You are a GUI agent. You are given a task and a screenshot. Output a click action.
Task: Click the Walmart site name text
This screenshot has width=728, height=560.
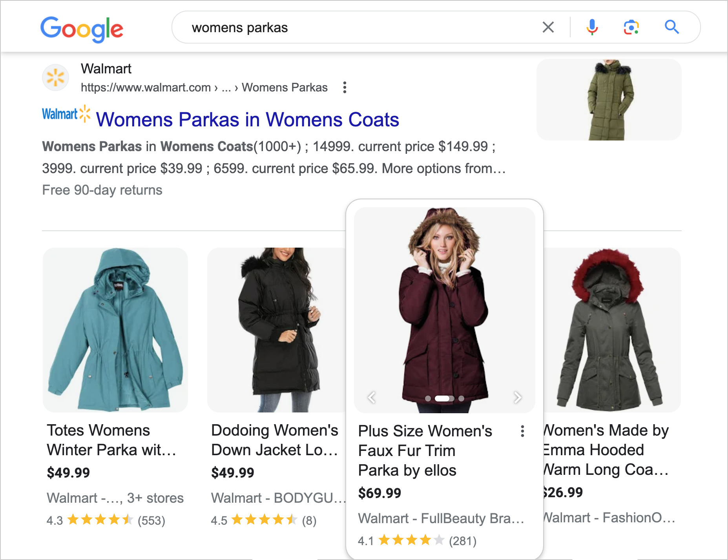point(106,69)
